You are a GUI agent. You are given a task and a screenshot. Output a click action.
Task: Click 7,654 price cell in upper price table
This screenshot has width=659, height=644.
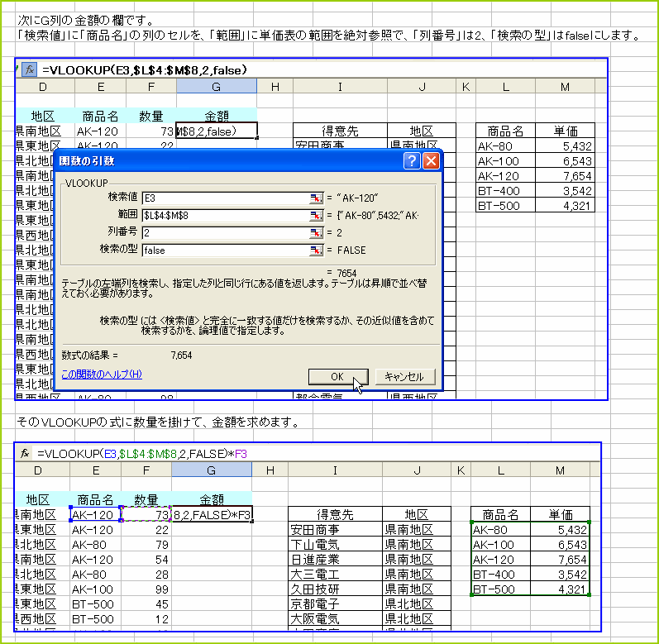(x=565, y=175)
